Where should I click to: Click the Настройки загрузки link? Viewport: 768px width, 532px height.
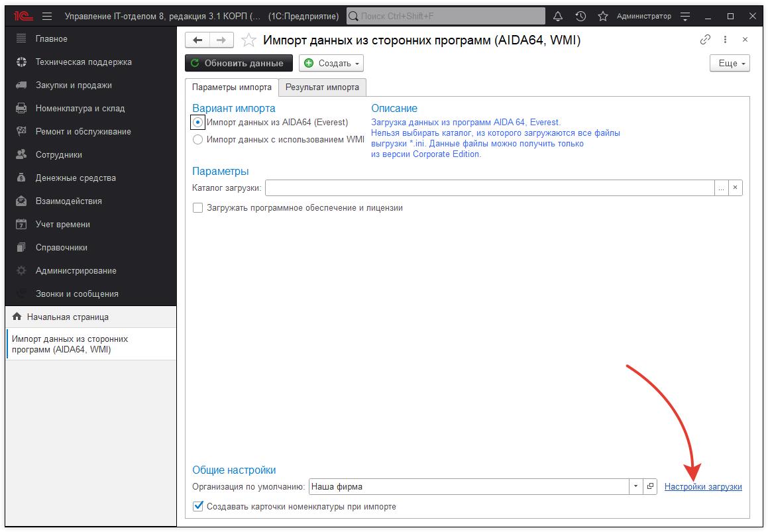coord(704,486)
